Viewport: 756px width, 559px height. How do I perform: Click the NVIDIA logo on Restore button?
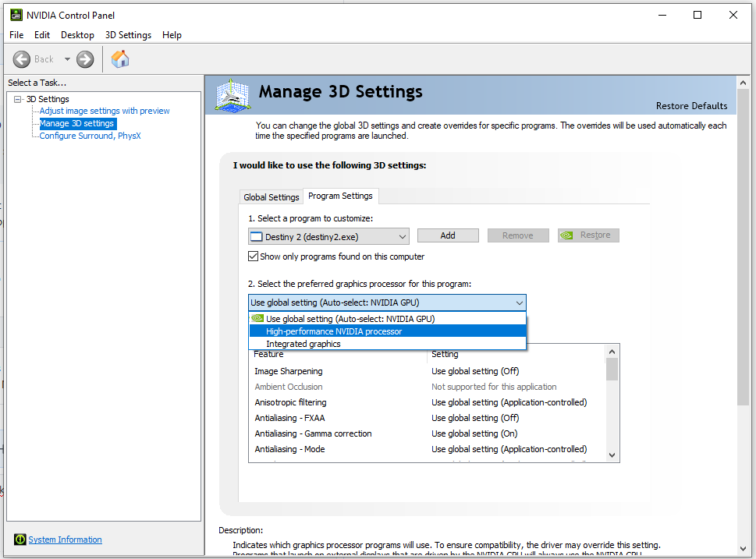click(566, 235)
